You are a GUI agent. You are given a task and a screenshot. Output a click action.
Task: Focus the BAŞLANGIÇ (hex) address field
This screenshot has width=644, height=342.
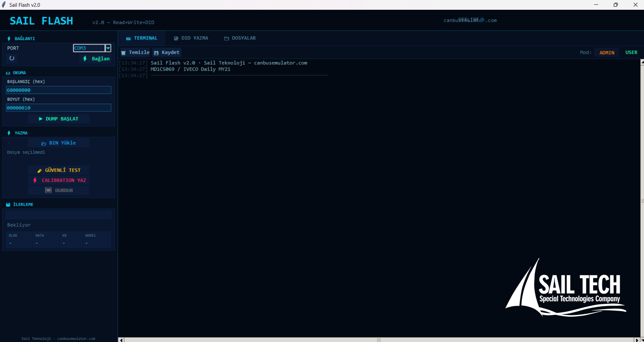point(59,90)
